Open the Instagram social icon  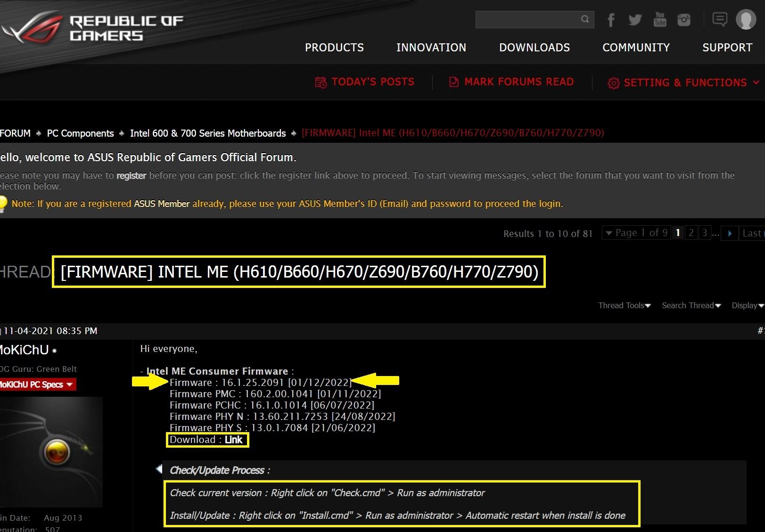[684, 20]
